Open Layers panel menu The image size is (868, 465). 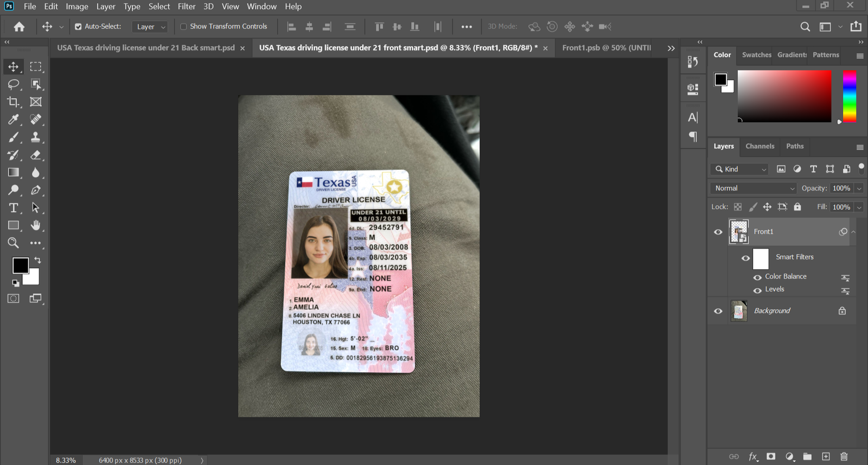(860, 147)
